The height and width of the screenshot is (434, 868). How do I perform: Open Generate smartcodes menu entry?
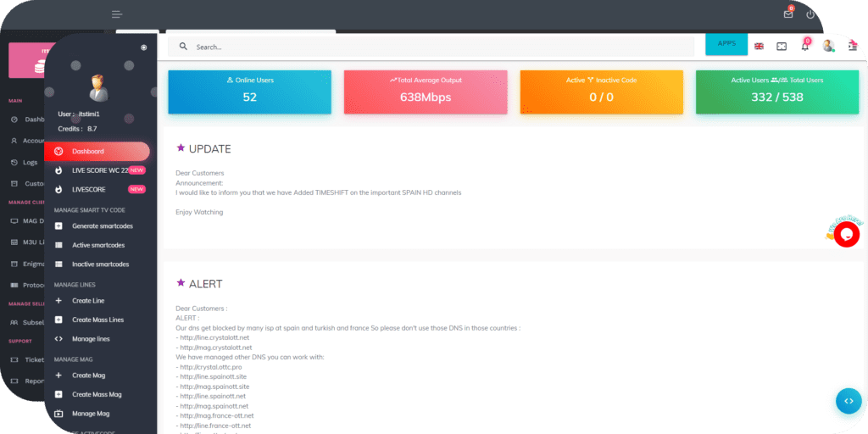coord(102,226)
